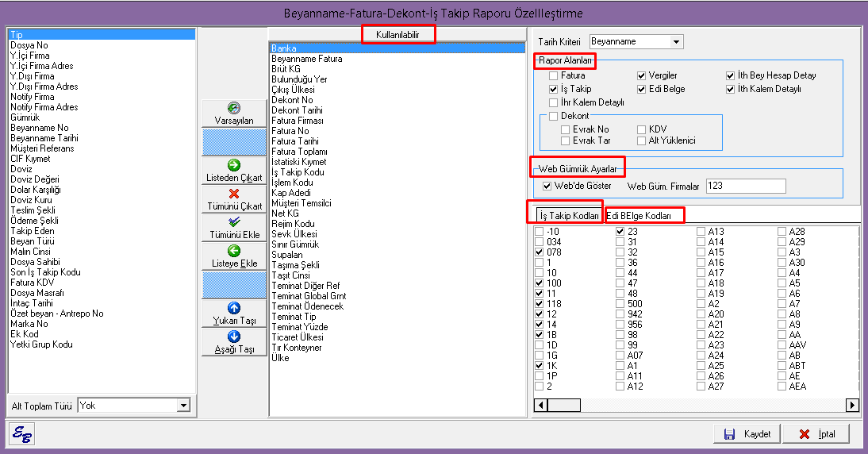The width and height of the screenshot is (868, 454).
Task: Check code 1K's neighbor 1P in list
Action: coord(540,376)
